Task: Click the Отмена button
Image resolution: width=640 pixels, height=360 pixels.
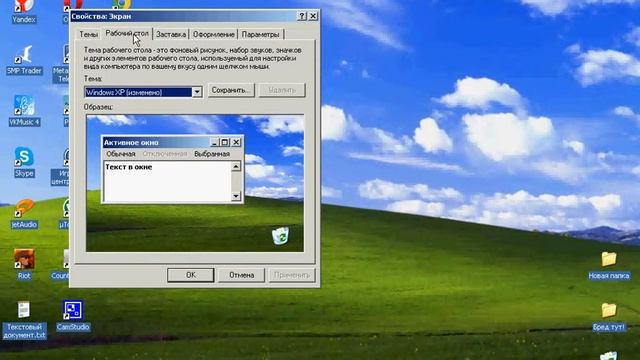Action: [241, 275]
